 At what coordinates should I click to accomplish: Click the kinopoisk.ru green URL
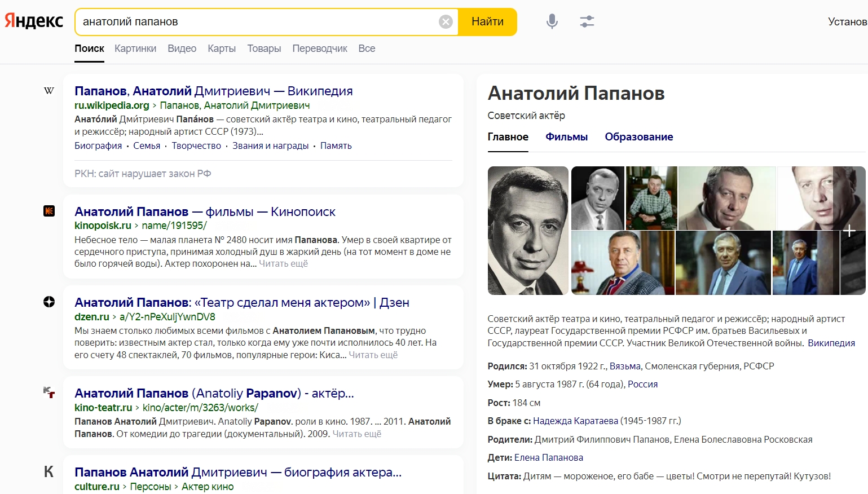(103, 226)
